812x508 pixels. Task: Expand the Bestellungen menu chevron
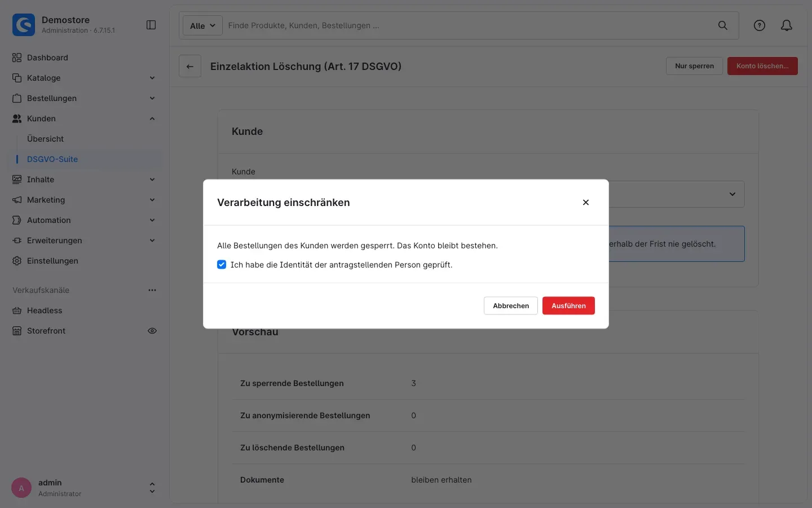152,98
